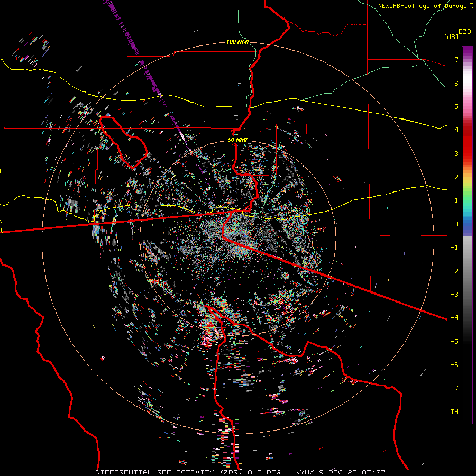The height and width of the screenshot is (476, 476).
Task: Click the 100 NMI range ring label
Action: click(237, 42)
